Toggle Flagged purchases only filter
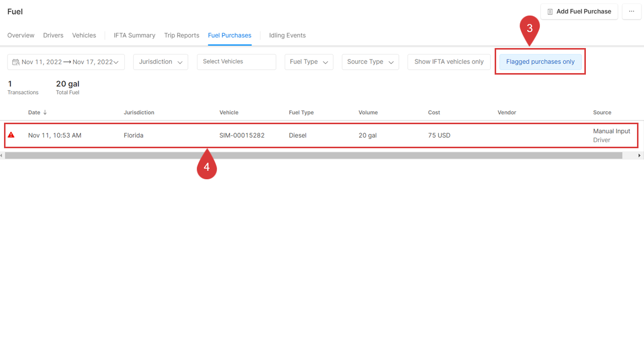Screen dimensions: 644x343 540,62
